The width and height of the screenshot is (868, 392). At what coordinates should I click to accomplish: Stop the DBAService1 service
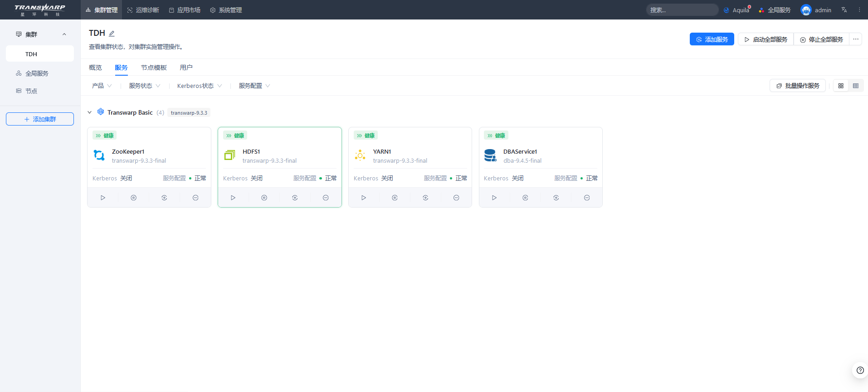(525, 198)
